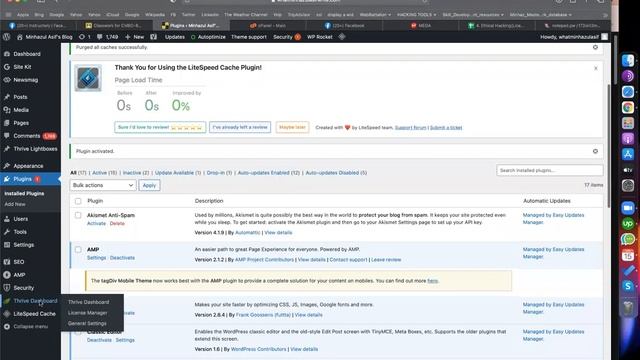The image size is (640, 360).
Task: Open License Manager in the flyout submenu
Action: pos(87,313)
